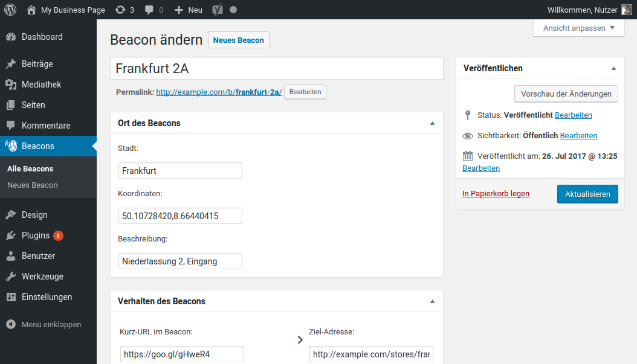Image resolution: width=637 pixels, height=364 pixels.
Task: Click the WordPress logo icon
Action: 10,10
